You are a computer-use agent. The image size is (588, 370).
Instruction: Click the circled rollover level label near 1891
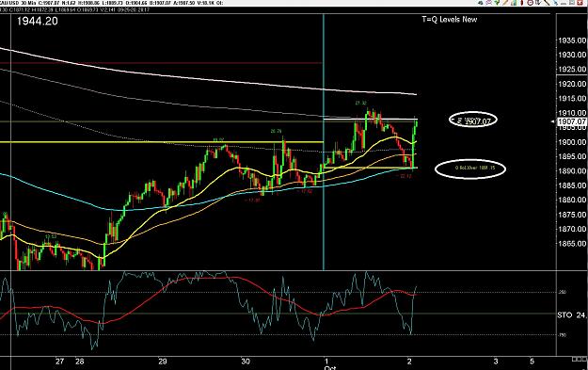pos(470,169)
